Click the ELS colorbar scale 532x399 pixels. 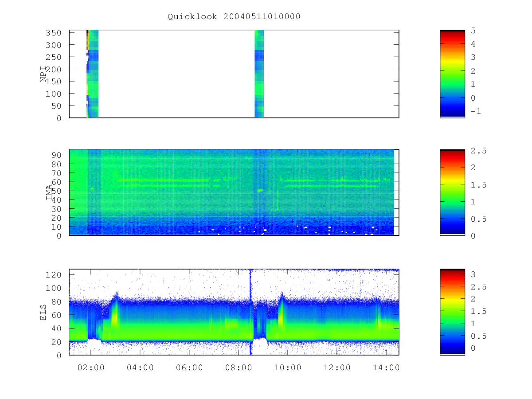coord(452,312)
